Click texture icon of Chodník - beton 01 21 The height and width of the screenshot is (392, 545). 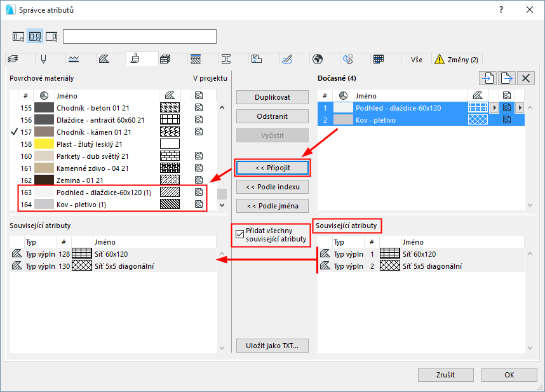click(198, 108)
